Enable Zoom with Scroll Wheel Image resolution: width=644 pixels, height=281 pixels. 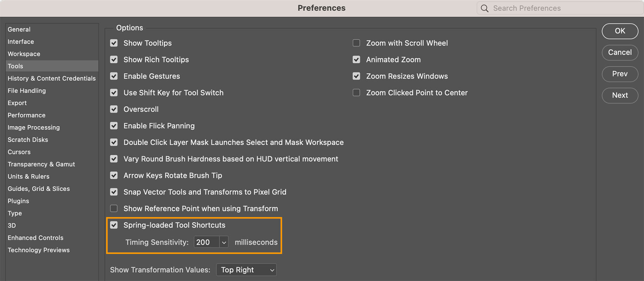pyautogui.click(x=356, y=43)
